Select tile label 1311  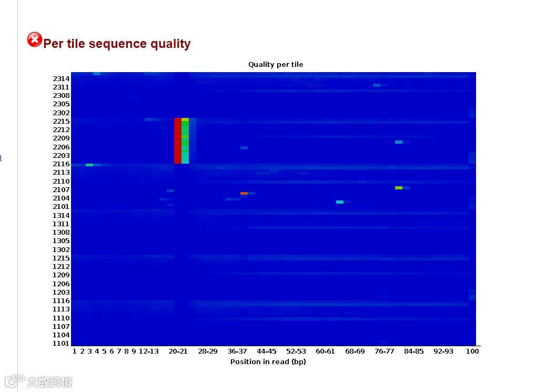click(61, 224)
